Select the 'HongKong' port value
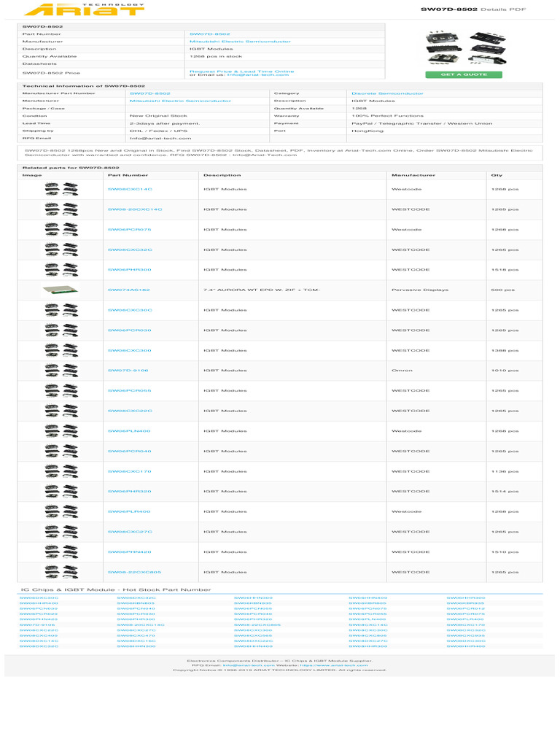 click(x=367, y=131)
